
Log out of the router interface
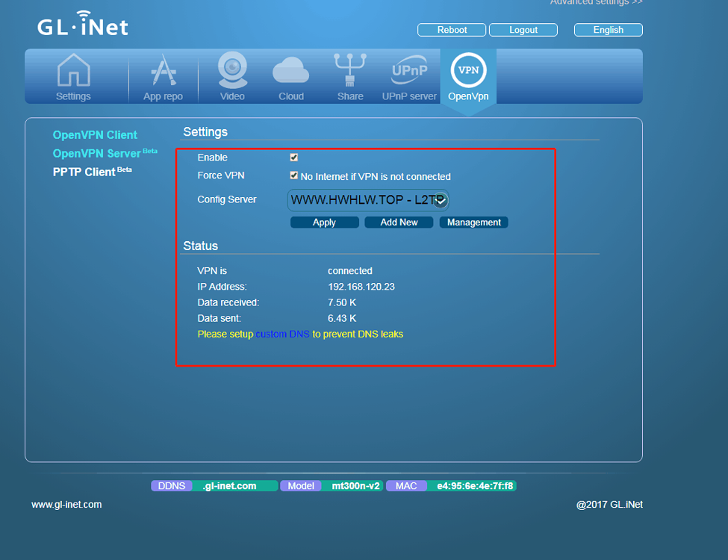(x=523, y=29)
